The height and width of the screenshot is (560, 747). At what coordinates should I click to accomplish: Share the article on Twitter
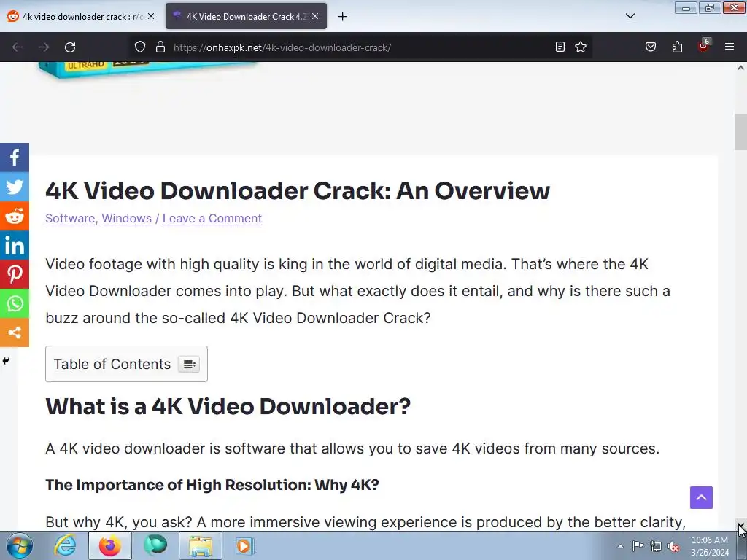(15, 187)
